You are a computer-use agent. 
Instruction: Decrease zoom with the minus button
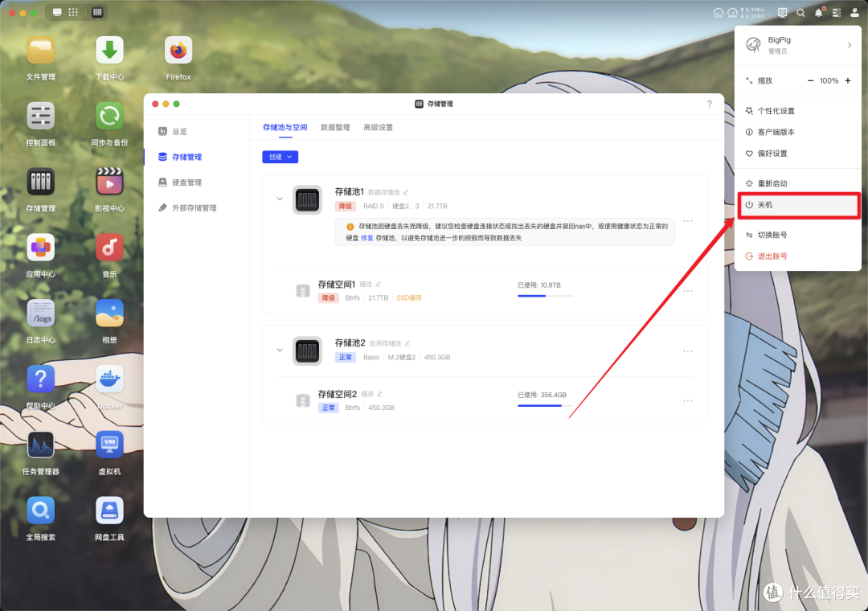click(x=810, y=81)
